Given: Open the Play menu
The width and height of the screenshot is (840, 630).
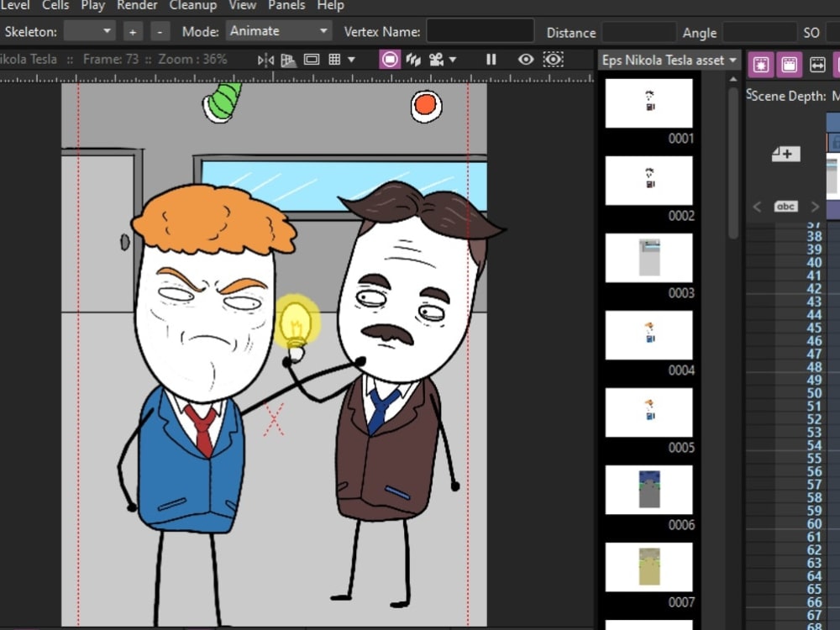Looking at the screenshot, I should point(92,5).
